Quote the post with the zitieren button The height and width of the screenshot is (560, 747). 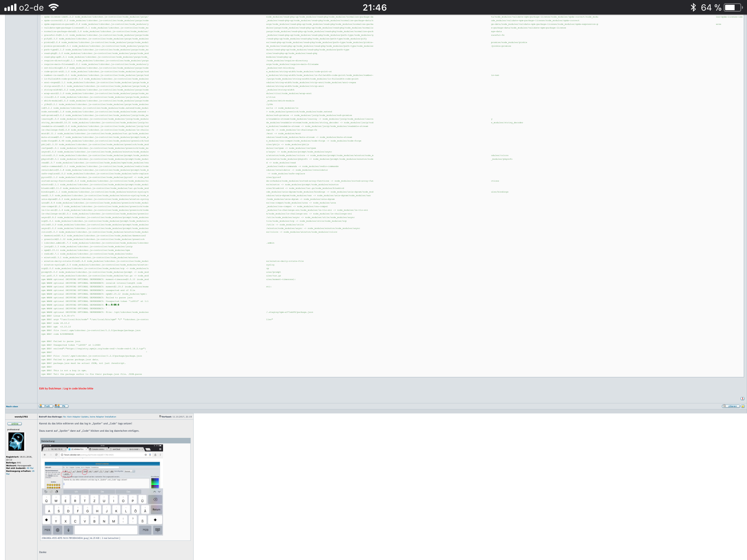click(x=731, y=406)
